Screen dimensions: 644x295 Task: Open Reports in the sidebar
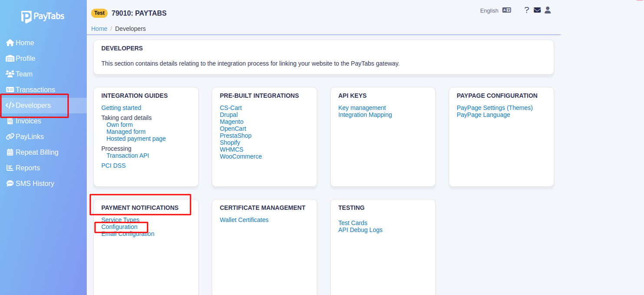28,168
